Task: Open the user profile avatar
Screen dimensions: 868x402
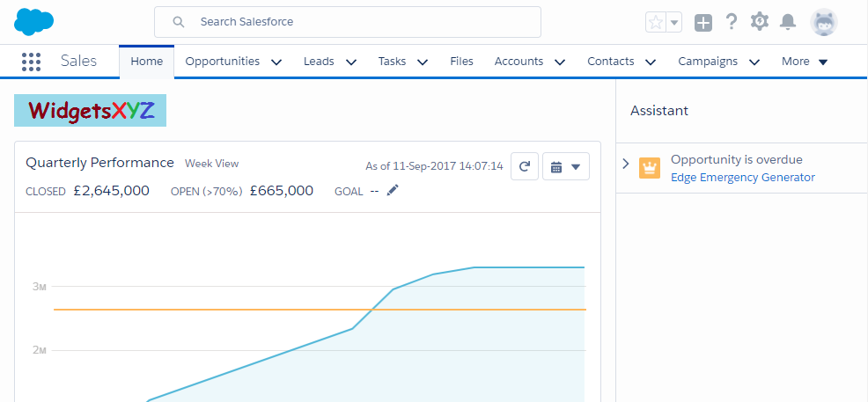Action: pos(824,22)
